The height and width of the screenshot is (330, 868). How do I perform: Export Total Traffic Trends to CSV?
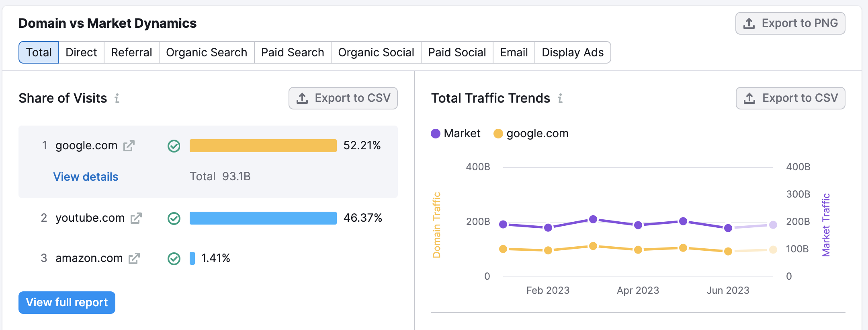(790, 98)
